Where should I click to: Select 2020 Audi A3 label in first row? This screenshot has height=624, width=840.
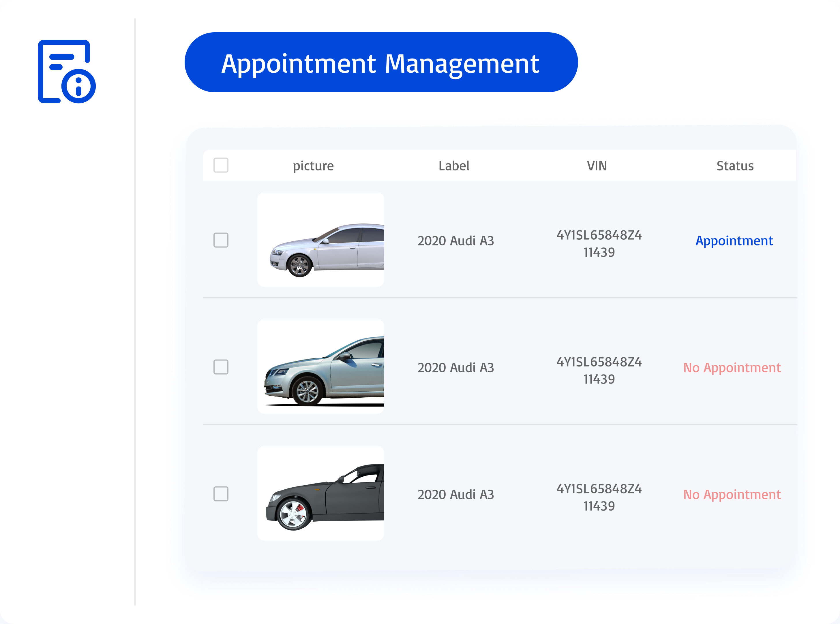pyautogui.click(x=456, y=240)
